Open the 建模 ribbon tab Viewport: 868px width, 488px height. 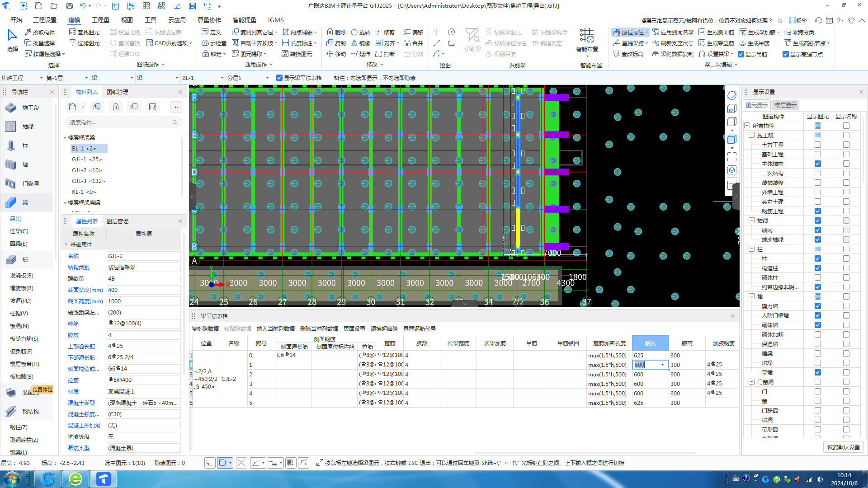pos(74,20)
